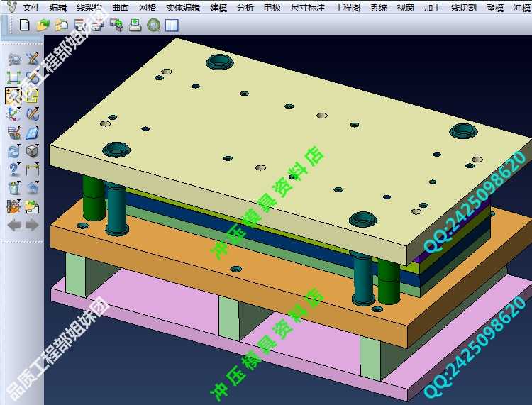
Task: Open the 建模 menu
Action: [x=218, y=8]
